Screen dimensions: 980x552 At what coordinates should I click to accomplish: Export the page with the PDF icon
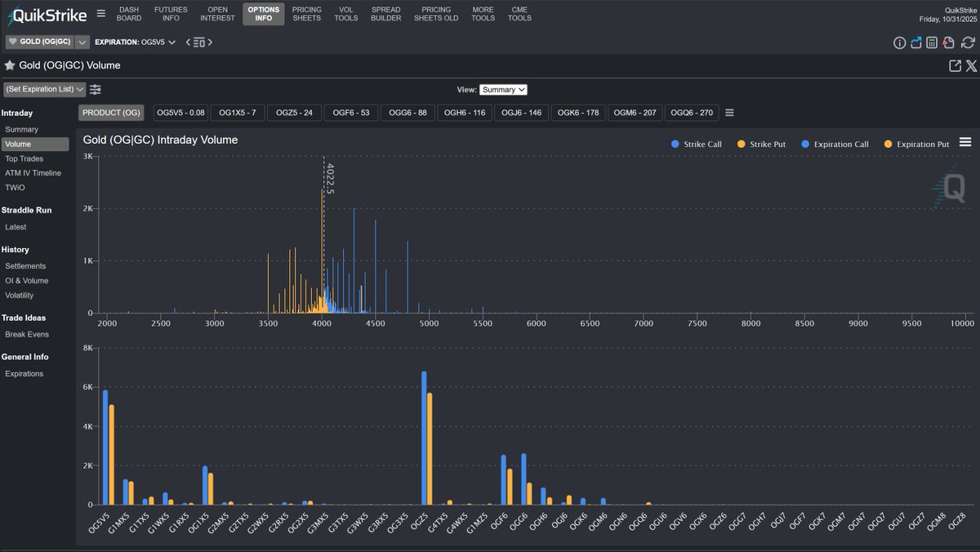coord(949,42)
